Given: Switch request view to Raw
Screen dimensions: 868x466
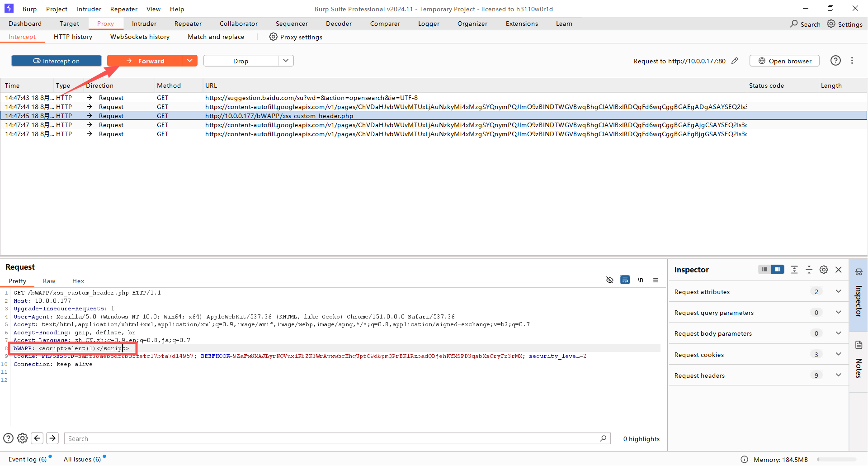Looking at the screenshot, I should 49,281.
